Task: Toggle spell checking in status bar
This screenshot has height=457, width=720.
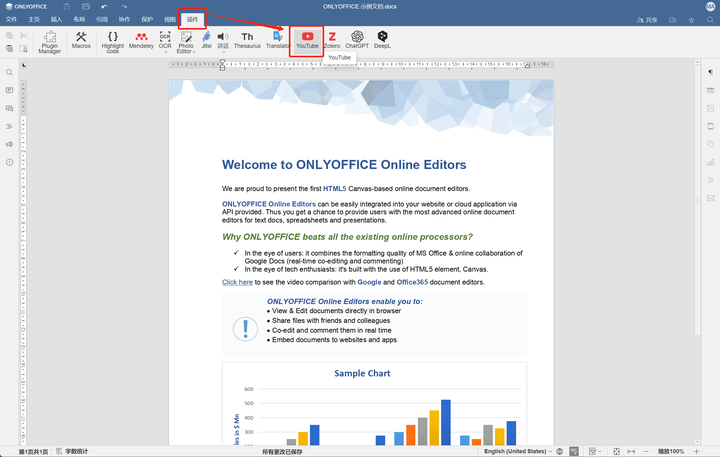Action: click(x=574, y=451)
